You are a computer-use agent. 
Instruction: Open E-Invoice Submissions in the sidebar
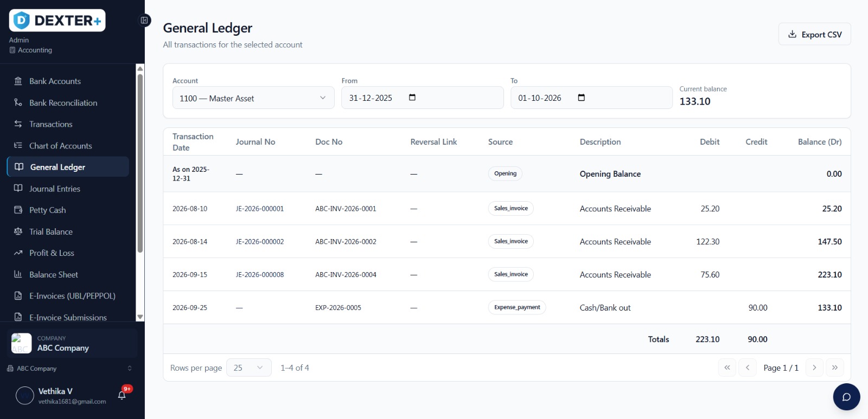(x=68, y=317)
